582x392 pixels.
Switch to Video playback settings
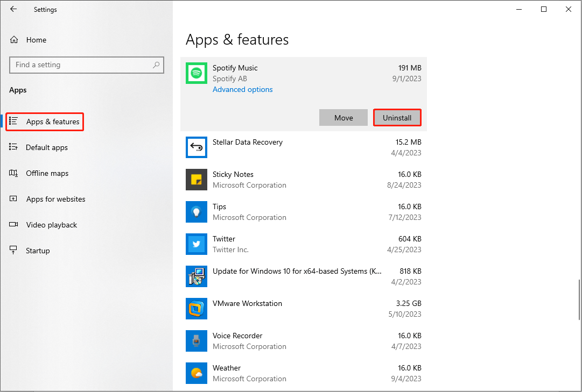(x=52, y=225)
